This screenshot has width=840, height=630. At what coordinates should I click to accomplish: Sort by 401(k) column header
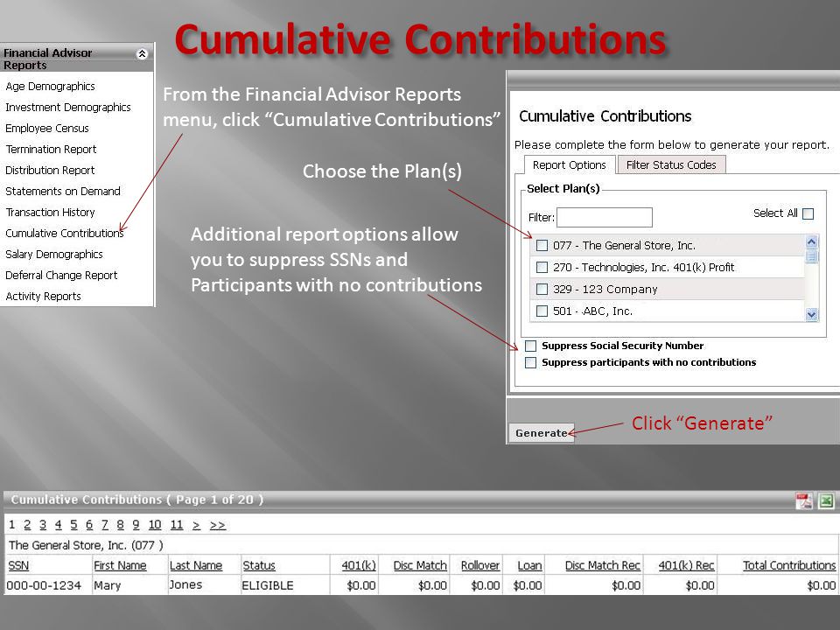[359, 566]
